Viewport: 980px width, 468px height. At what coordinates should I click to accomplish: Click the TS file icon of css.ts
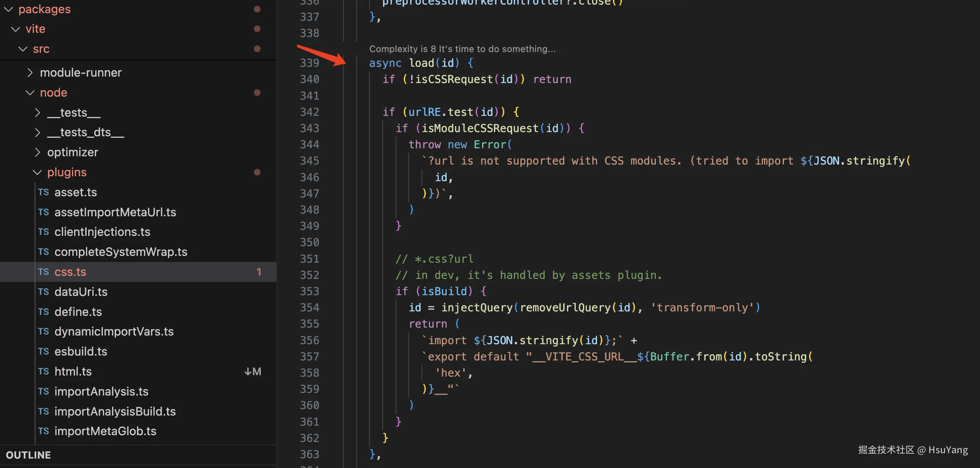(43, 272)
